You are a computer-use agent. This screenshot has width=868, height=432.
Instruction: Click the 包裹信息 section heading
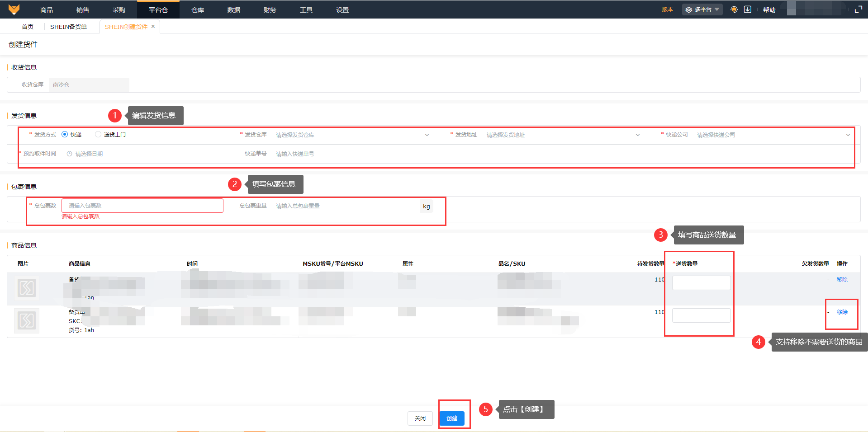tap(24, 187)
